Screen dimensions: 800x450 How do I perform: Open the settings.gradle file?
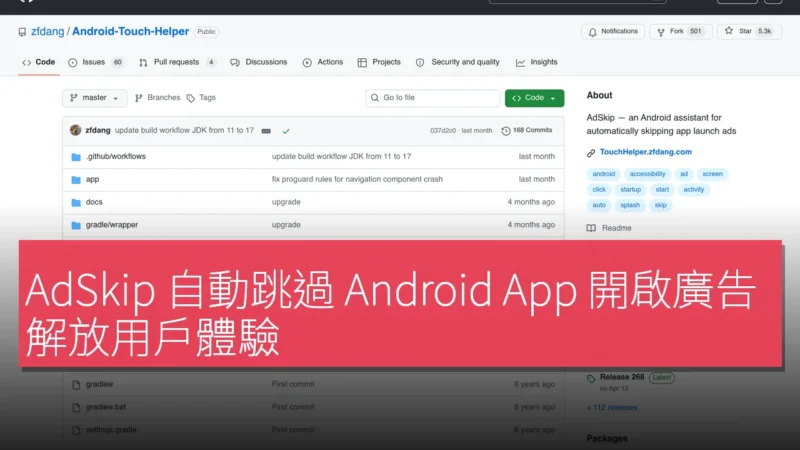click(111, 430)
